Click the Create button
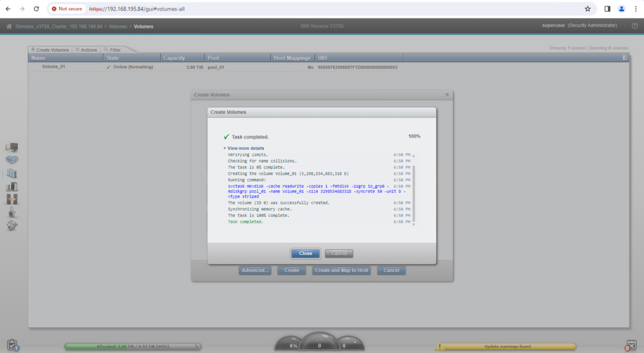 click(x=291, y=271)
